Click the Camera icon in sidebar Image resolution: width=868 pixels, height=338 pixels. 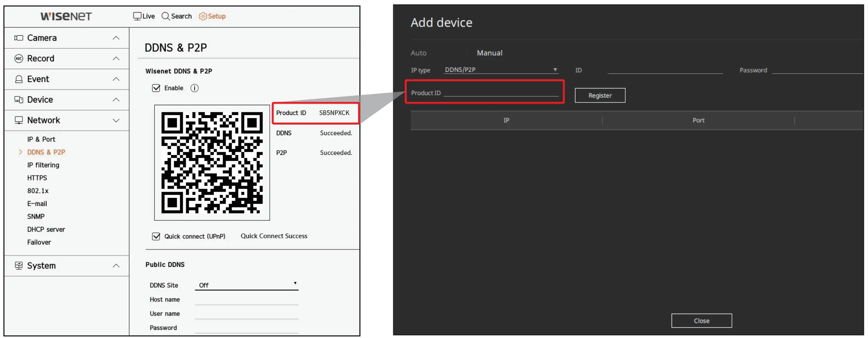(x=18, y=38)
